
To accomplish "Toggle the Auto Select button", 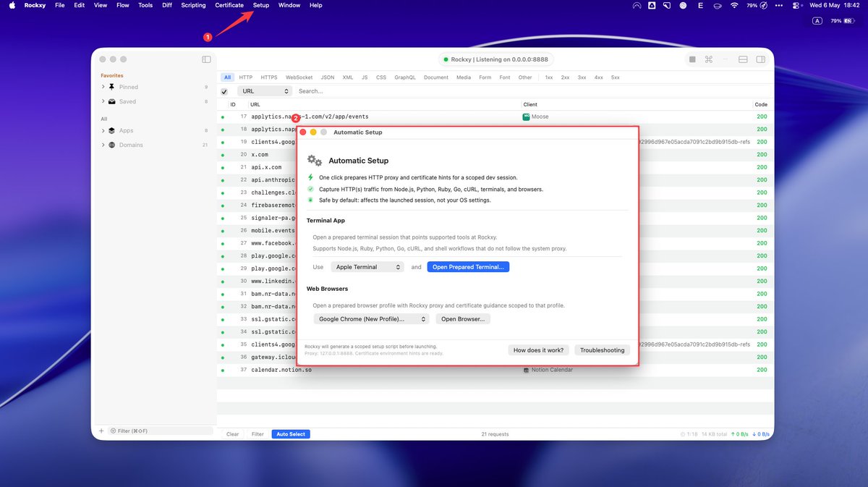I will [x=291, y=434].
